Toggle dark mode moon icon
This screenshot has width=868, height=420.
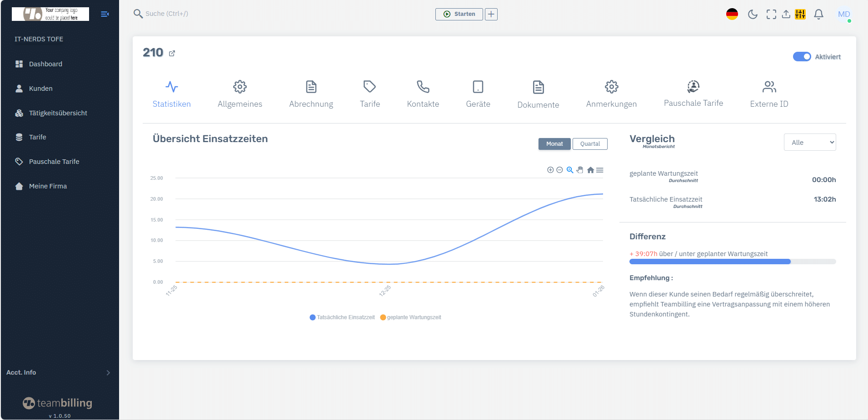(x=753, y=15)
